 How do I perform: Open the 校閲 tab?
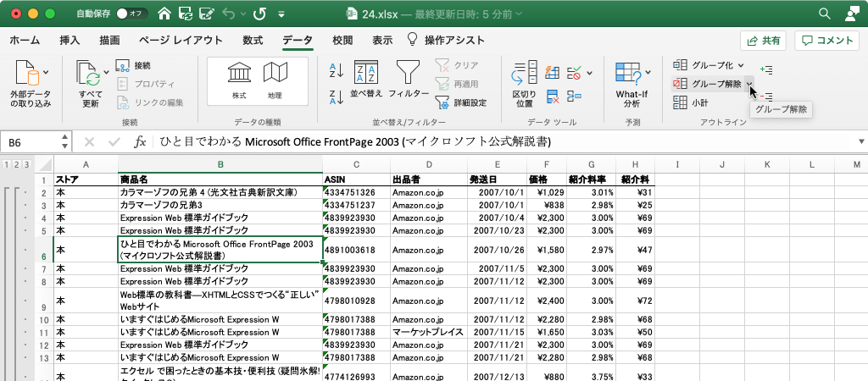pyautogui.click(x=342, y=40)
